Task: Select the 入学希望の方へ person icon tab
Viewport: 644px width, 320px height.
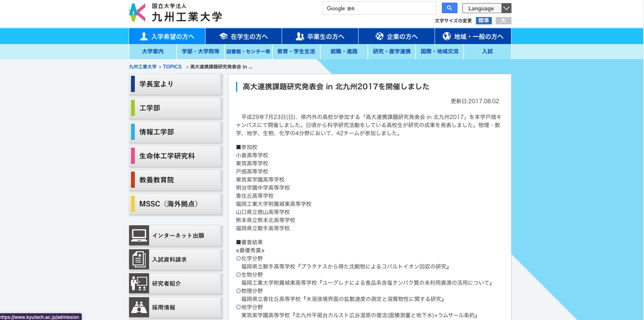Action: pyautogui.click(x=167, y=36)
